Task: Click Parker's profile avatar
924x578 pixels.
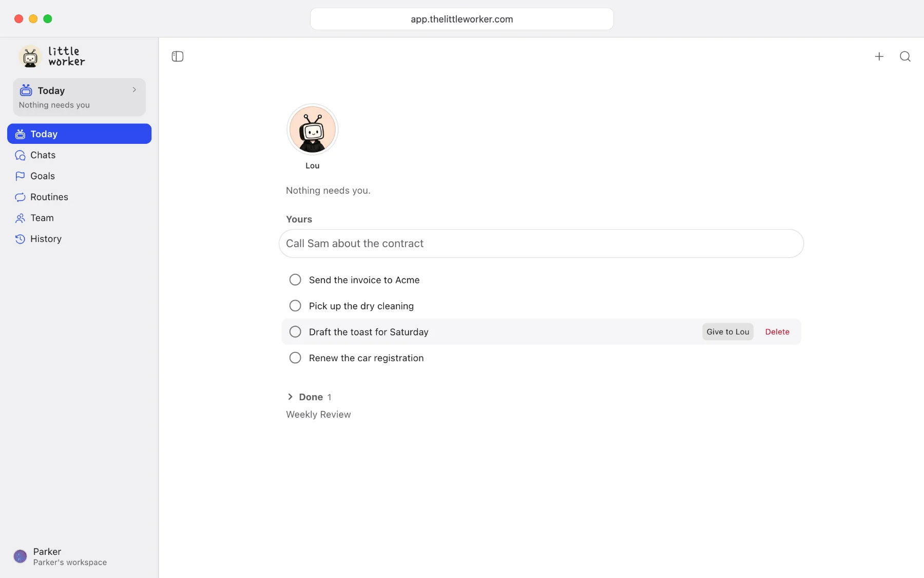Action: click(x=20, y=556)
